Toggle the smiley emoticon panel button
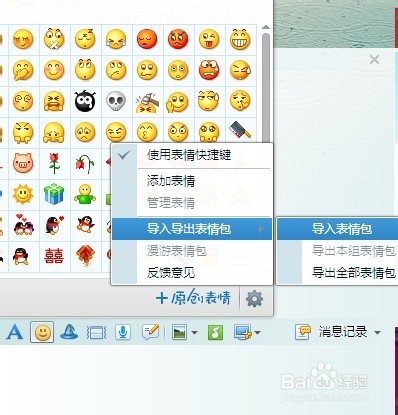This screenshot has width=398, height=415. [42, 332]
